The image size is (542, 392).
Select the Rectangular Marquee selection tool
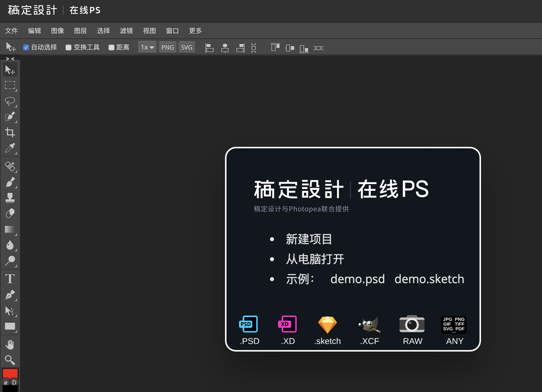10,85
